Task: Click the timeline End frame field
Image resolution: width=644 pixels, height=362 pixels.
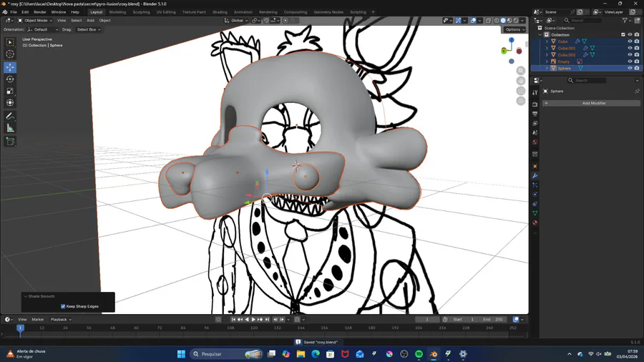Action: coord(493,319)
